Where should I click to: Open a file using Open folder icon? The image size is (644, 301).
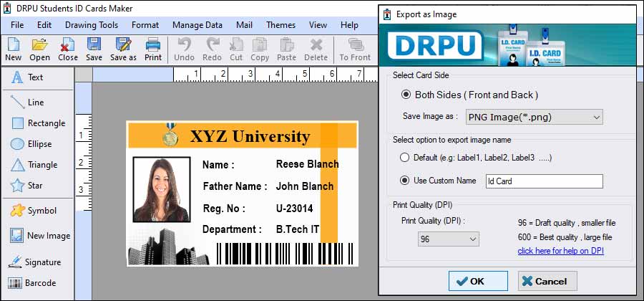(x=40, y=49)
